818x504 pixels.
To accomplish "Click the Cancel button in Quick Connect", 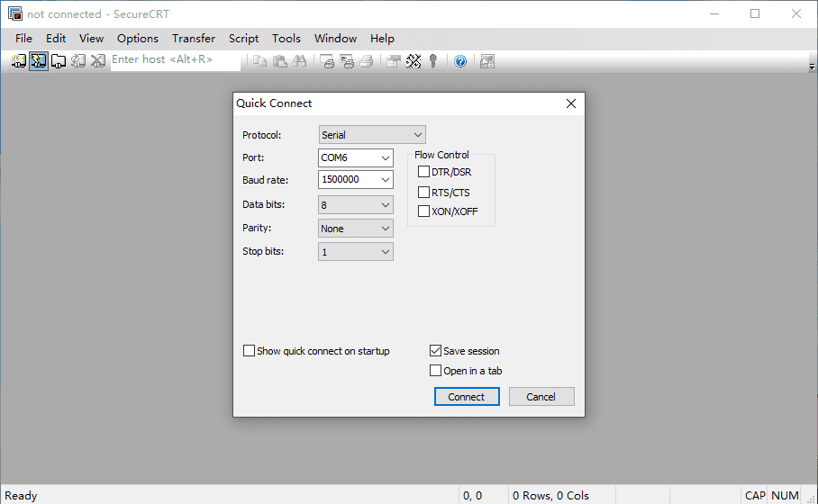I will (541, 397).
